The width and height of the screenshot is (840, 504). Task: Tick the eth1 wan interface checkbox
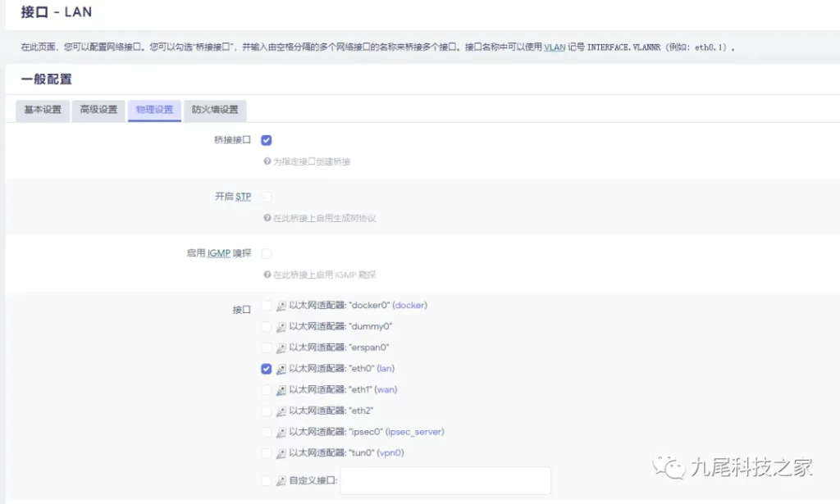[x=266, y=390]
